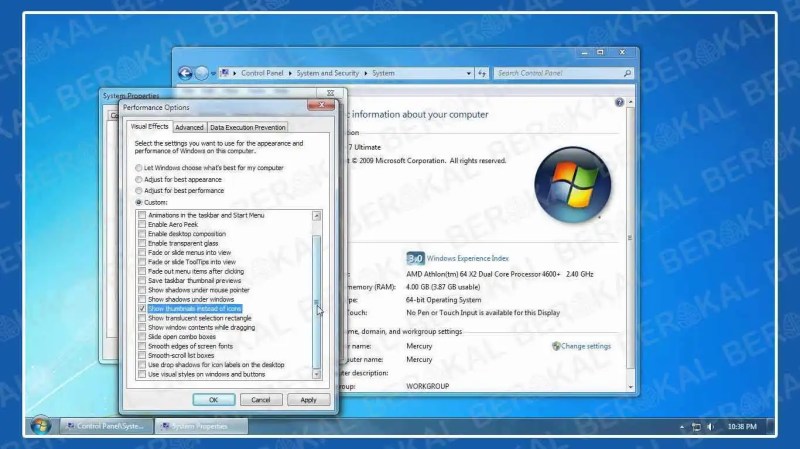Click Cancel in Performance Options
800x449 pixels.
click(261, 400)
